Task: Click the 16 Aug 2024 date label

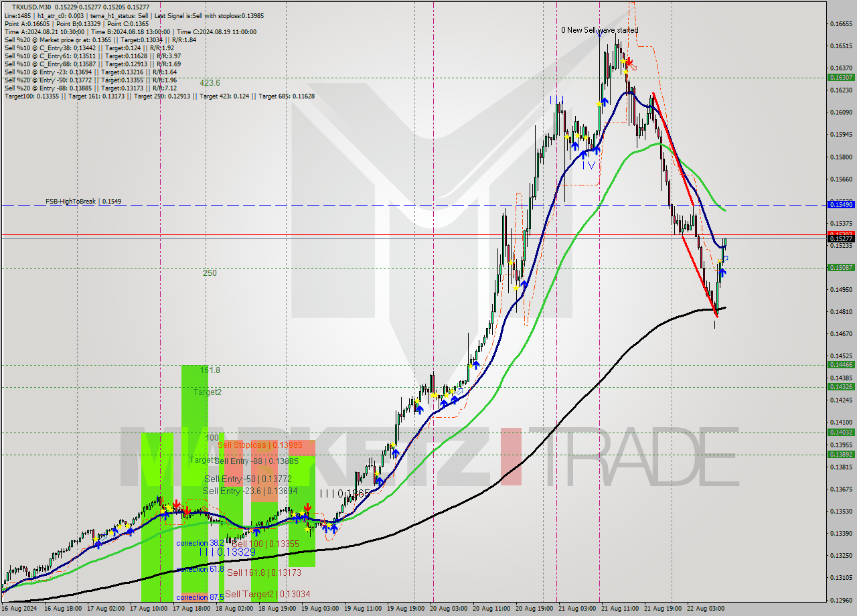Action: tap(18, 609)
